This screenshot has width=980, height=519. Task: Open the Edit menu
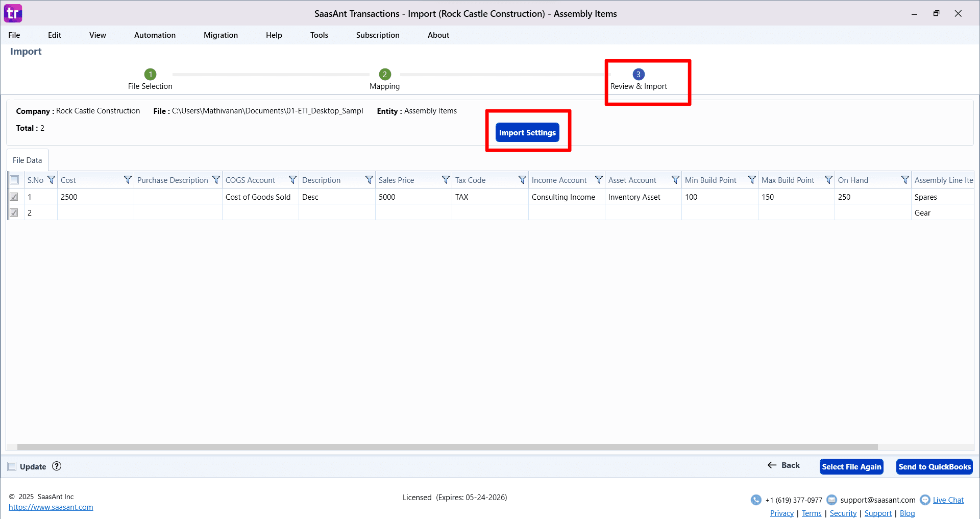[x=55, y=35]
